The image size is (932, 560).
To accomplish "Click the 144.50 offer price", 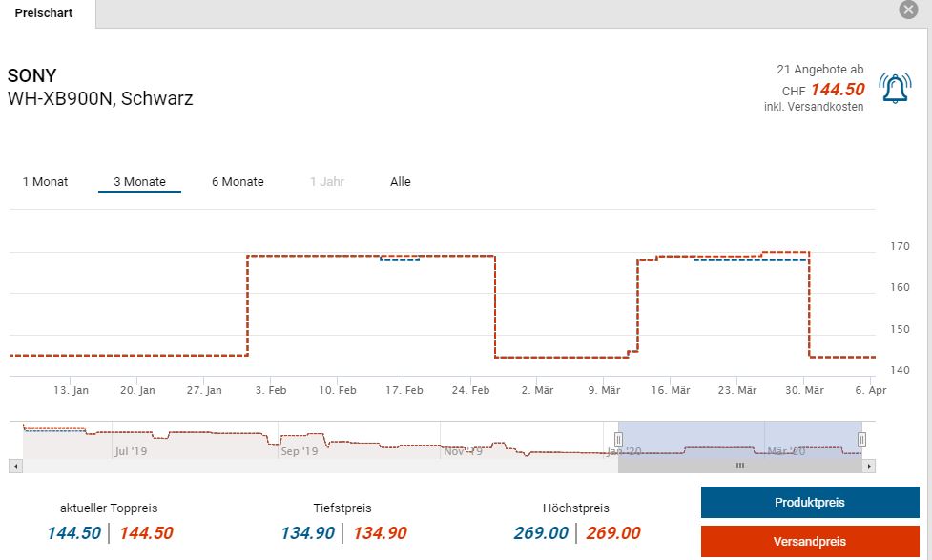I will tap(838, 90).
